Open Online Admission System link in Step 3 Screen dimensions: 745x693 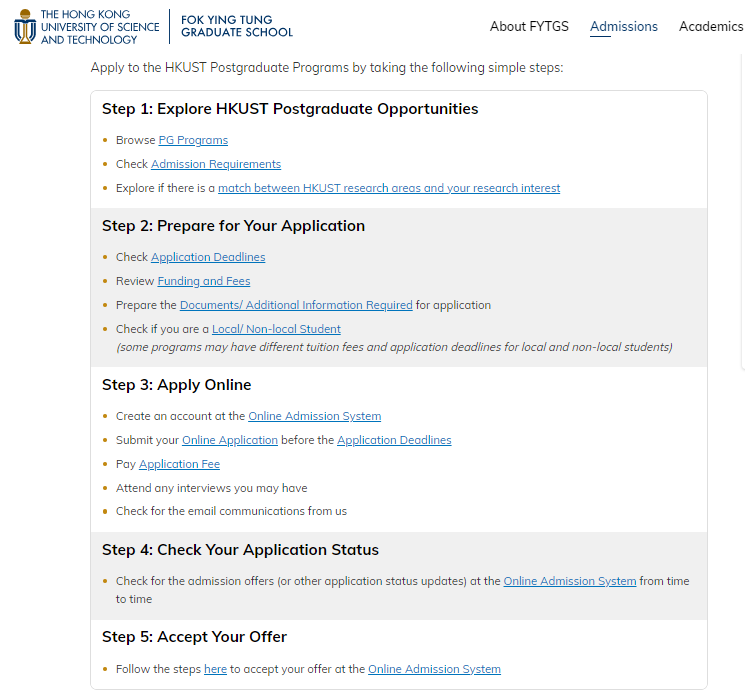(x=315, y=416)
